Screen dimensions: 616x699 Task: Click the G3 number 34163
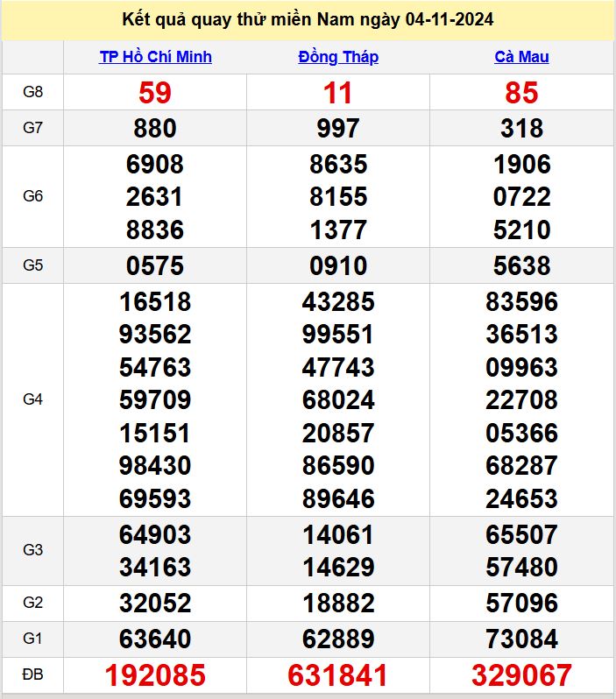(x=155, y=568)
